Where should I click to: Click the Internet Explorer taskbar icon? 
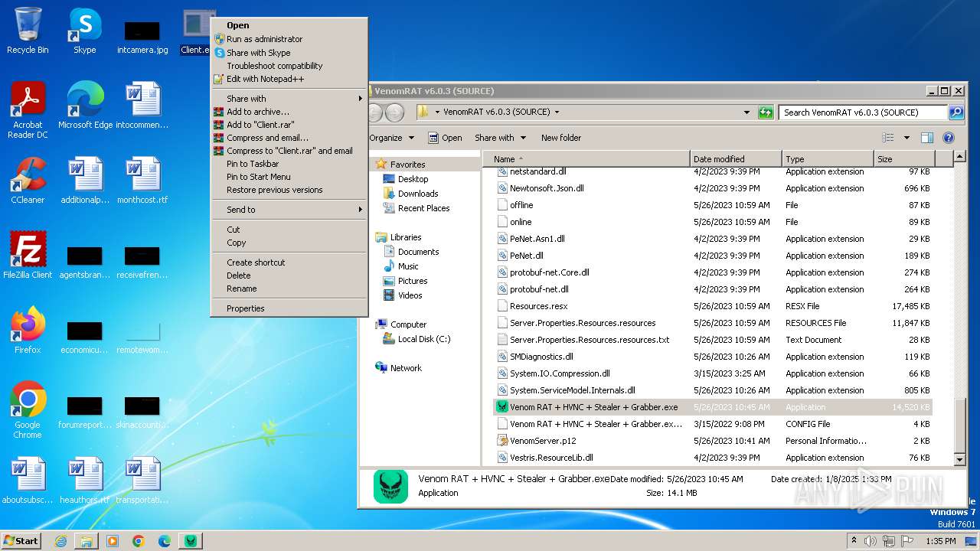tap(60, 541)
